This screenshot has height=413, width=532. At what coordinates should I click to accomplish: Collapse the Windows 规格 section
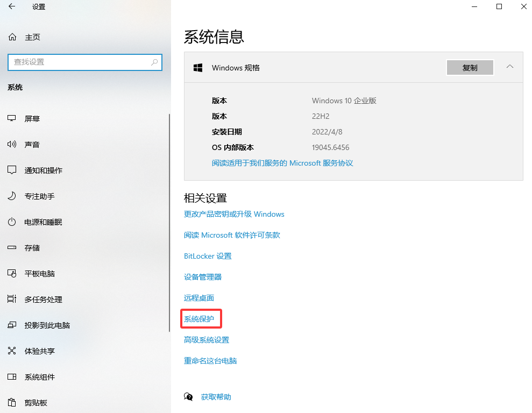pyautogui.click(x=509, y=67)
